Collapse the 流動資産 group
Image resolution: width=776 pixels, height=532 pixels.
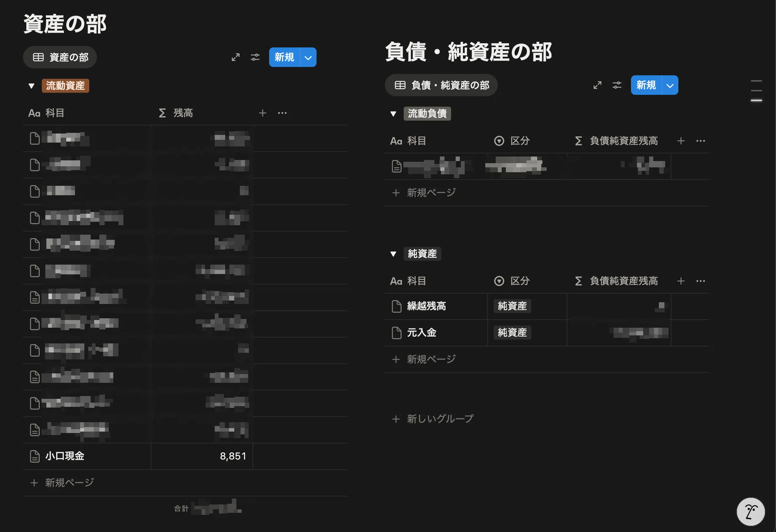click(x=31, y=86)
